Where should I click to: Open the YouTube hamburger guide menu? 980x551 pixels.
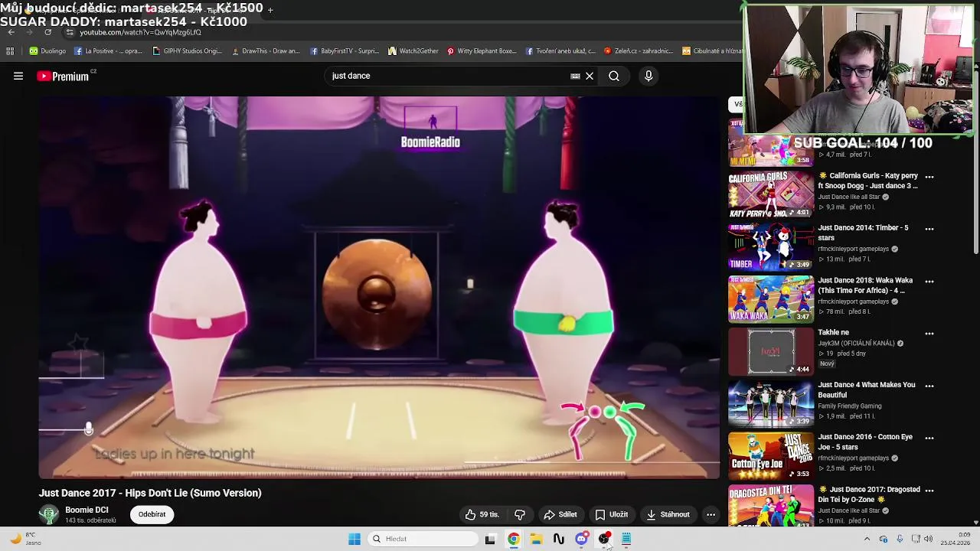click(18, 76)
